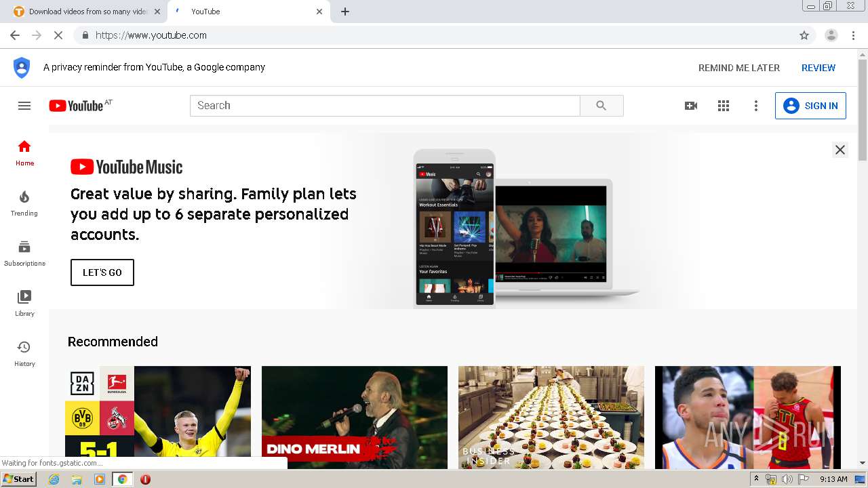
Task: Open the Business Insider food video thumbnail
Action: point(551,418)
